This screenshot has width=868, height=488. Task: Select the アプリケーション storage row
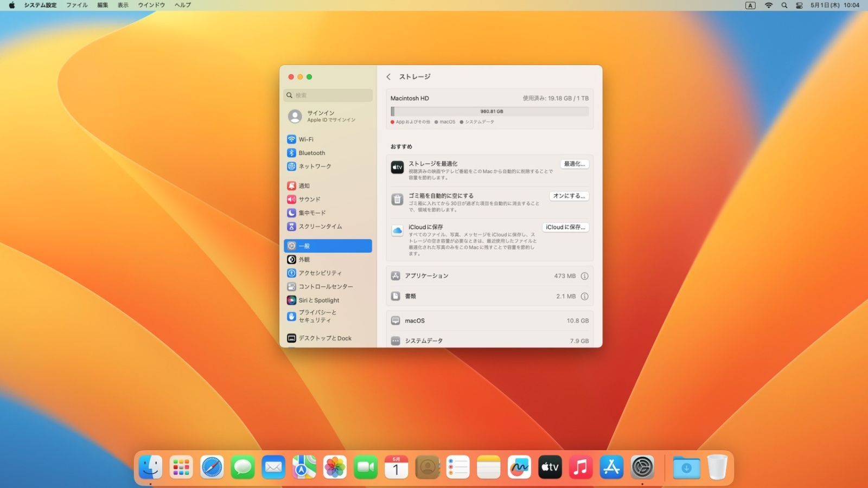pyautogui.click(x=489, y=276)
